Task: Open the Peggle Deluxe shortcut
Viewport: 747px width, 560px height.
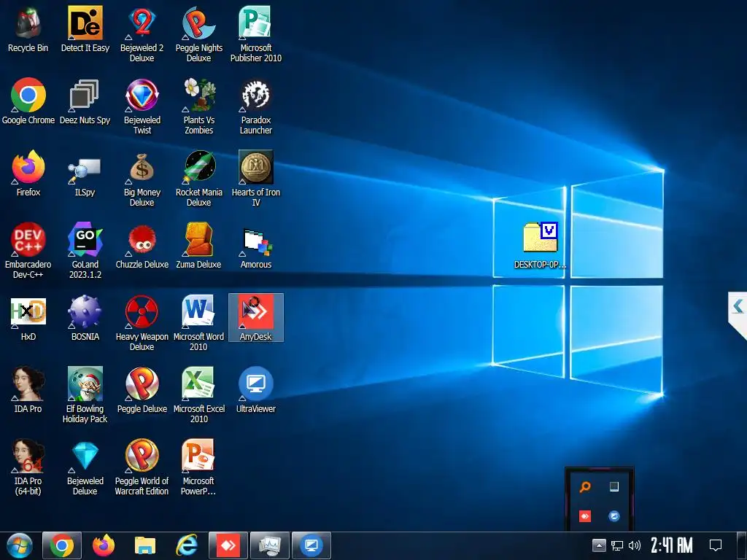Action: tap(142, 391)
